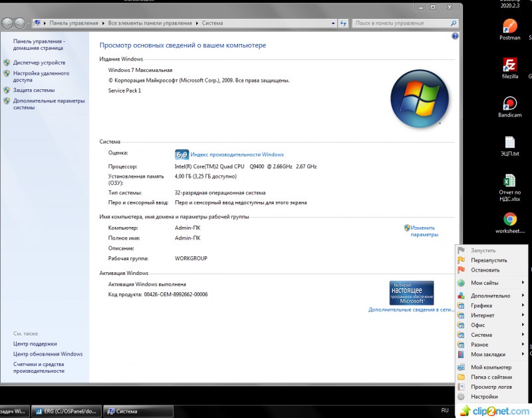Select Перезапустить in the tray menu
The image size is (532, 418).
(491, 260)
